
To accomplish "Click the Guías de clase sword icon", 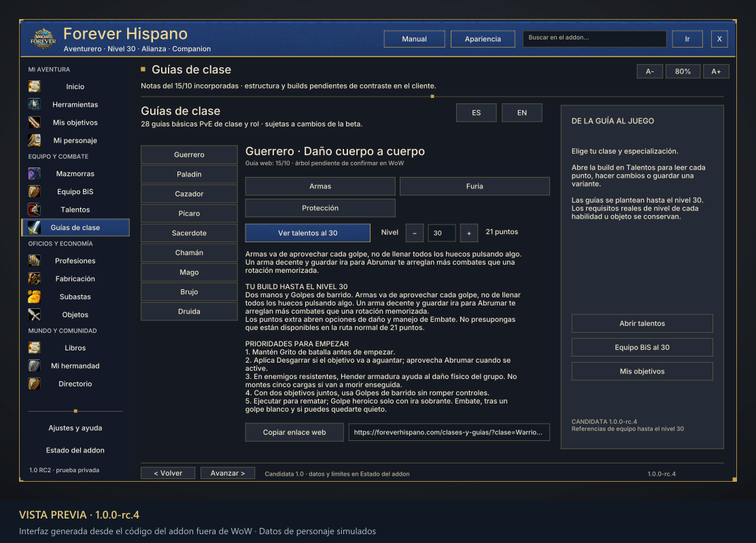I will coord(34,227).
